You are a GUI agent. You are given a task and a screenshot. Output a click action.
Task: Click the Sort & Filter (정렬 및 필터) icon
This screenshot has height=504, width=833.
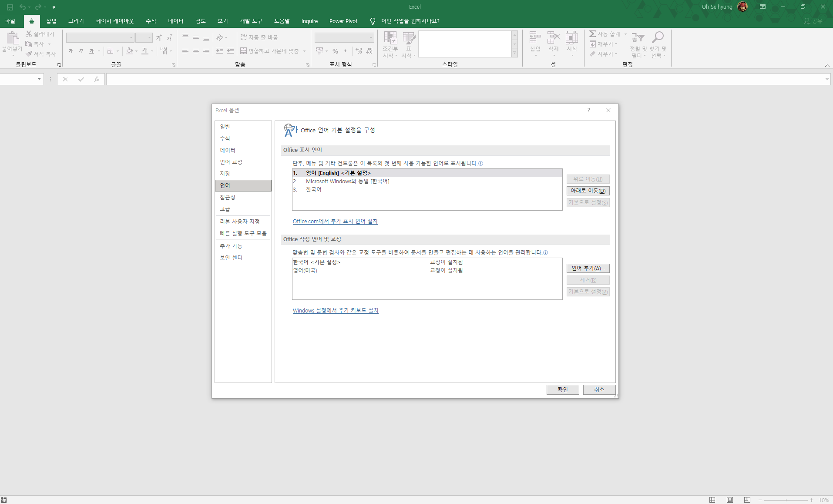tap(638, 38)
